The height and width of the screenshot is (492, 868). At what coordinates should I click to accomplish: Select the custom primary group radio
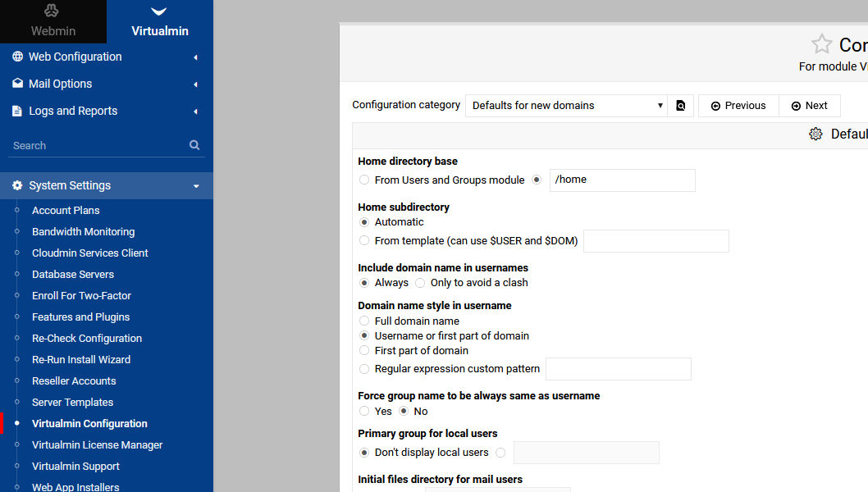click(500, 452)
